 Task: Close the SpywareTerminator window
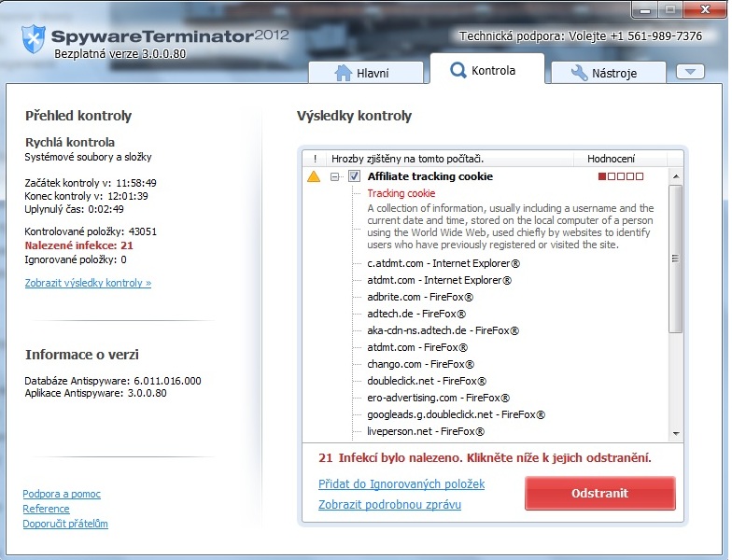tap(705, 9)
